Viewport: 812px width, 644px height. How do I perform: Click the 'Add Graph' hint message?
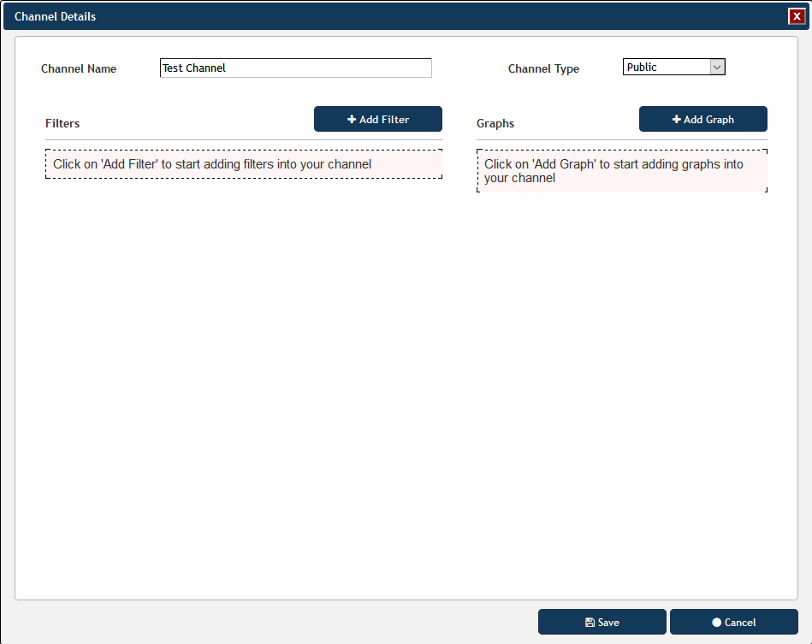[622, 171]
